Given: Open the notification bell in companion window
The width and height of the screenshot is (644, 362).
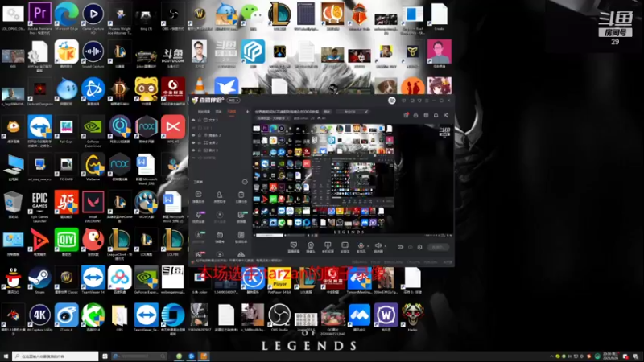Looking at the screenshot, I should (x=436, y=115).
